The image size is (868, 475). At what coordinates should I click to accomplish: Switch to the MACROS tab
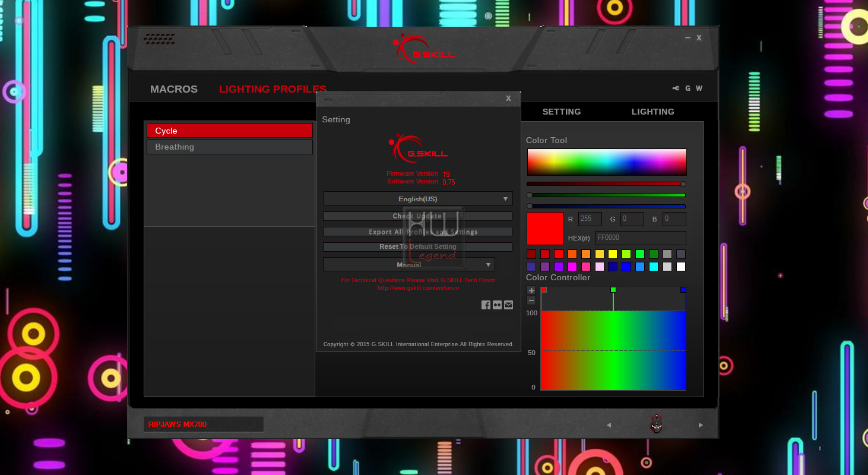tap(174, 89)
